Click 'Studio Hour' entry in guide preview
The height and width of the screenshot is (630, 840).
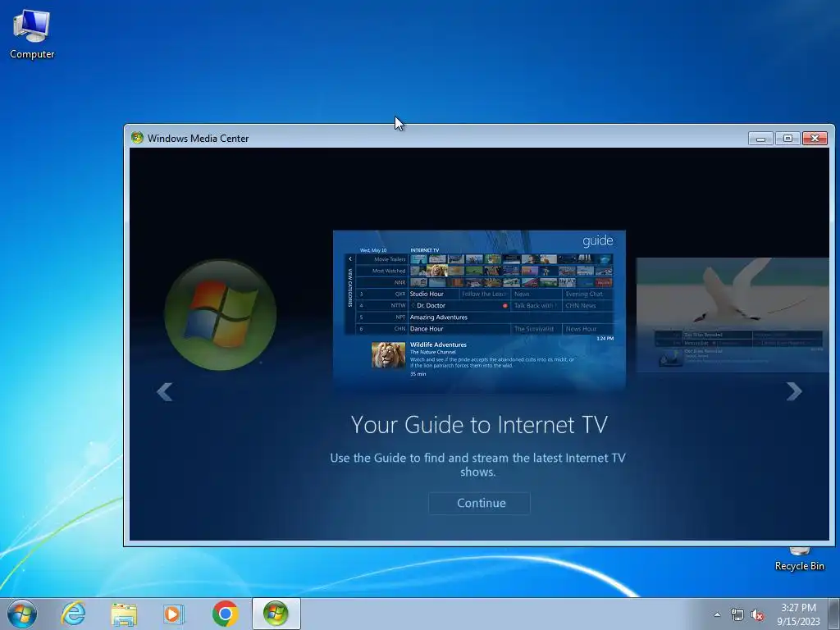click(x=433, y=294)
